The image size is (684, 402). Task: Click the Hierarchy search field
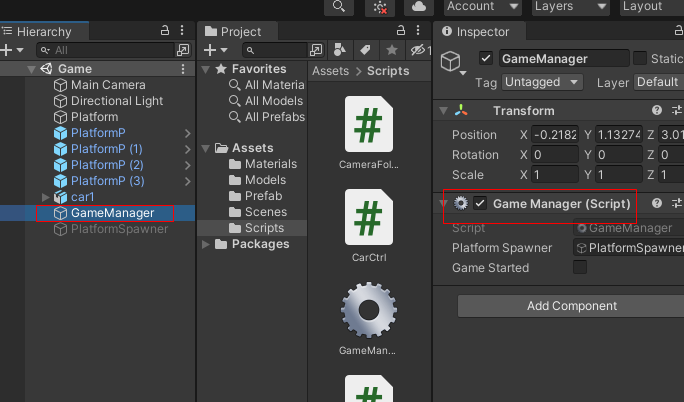pyautogui.click(x=106, y=50)
